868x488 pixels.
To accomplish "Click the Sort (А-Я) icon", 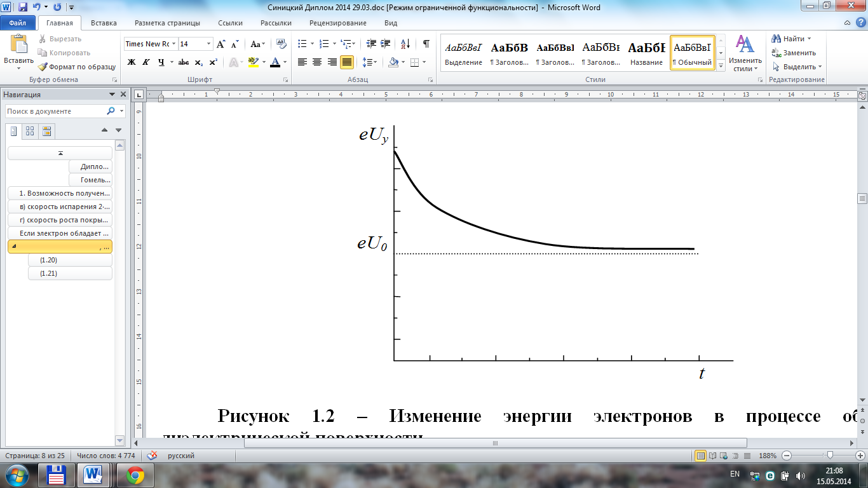I will click(404, 44).
